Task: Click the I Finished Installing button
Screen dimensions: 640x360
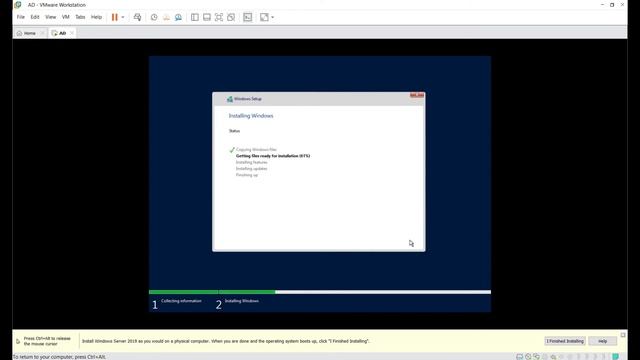Action: 565,341
